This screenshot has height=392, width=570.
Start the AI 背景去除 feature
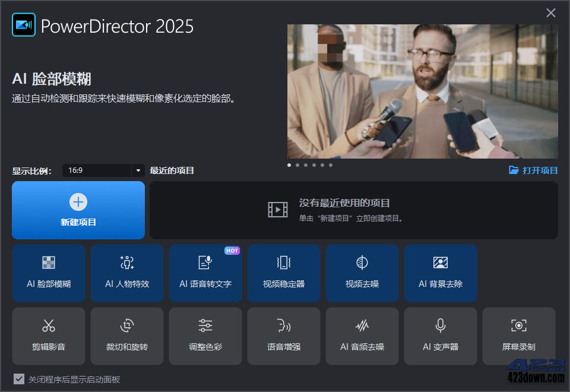[x=441, y=273]
